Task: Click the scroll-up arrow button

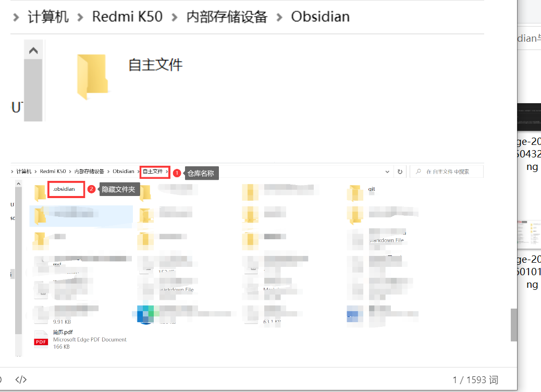Action: pyautogui.click(x=33, y=50)
